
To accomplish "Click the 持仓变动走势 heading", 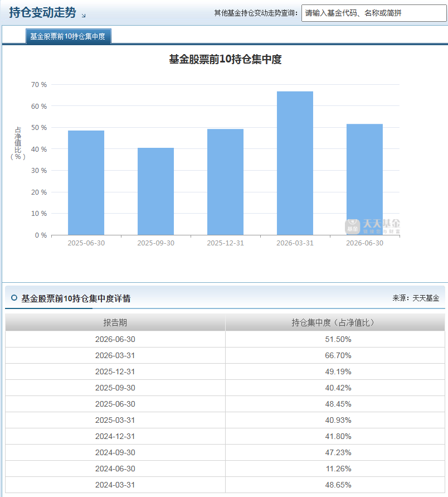I will 43,12.
